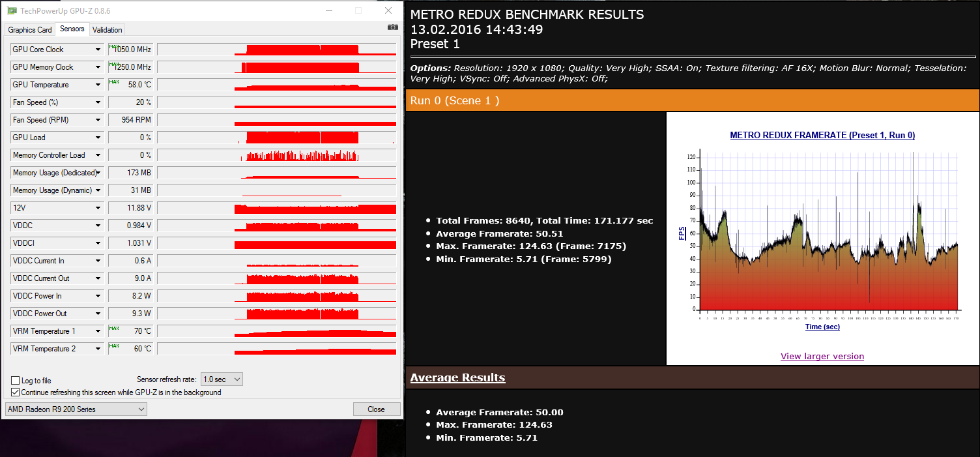The height and width of the screenshot is (457, 980).
Task: Click the Memory Controller Load history graph
Action: point(277,155)
